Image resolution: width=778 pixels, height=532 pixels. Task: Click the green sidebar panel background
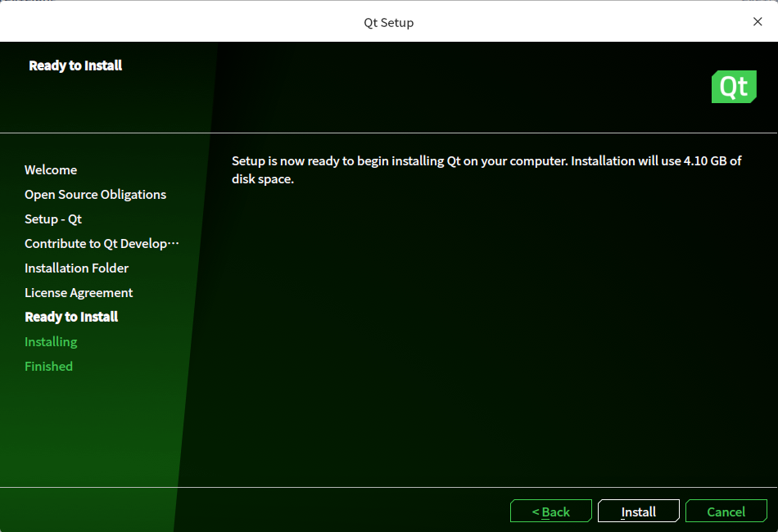pyautogui.click(x=90, y=426)
